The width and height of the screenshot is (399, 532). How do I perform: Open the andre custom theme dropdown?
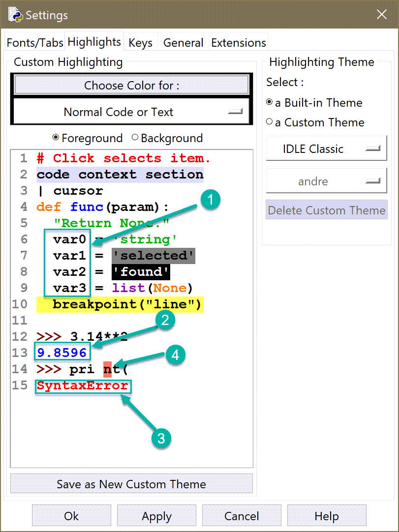[x=326, y=181]
